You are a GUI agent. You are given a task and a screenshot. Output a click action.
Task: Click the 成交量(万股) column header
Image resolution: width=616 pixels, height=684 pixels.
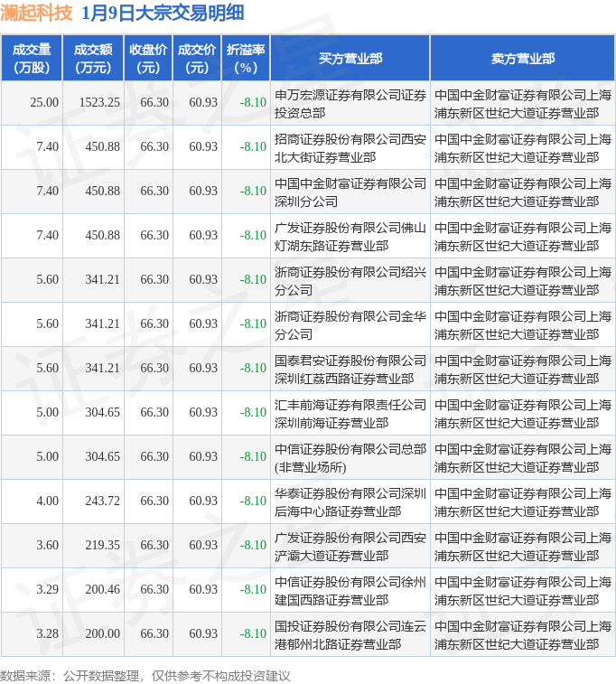[32, 58]
